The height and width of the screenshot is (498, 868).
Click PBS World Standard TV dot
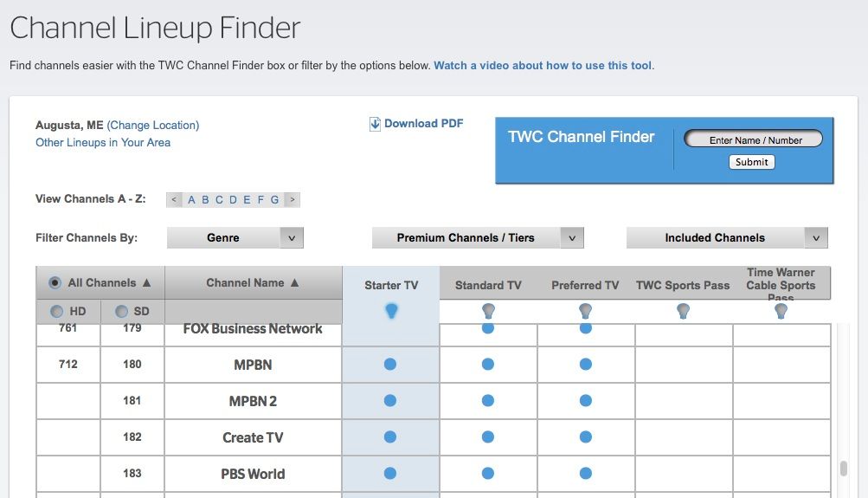click(x=488, y=474)
